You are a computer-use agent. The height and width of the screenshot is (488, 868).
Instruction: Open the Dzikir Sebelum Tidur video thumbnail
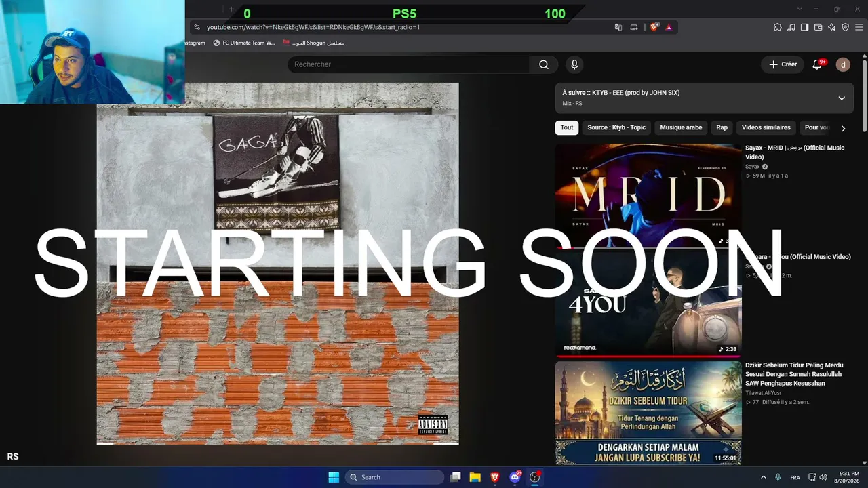[x=648, y=413]
